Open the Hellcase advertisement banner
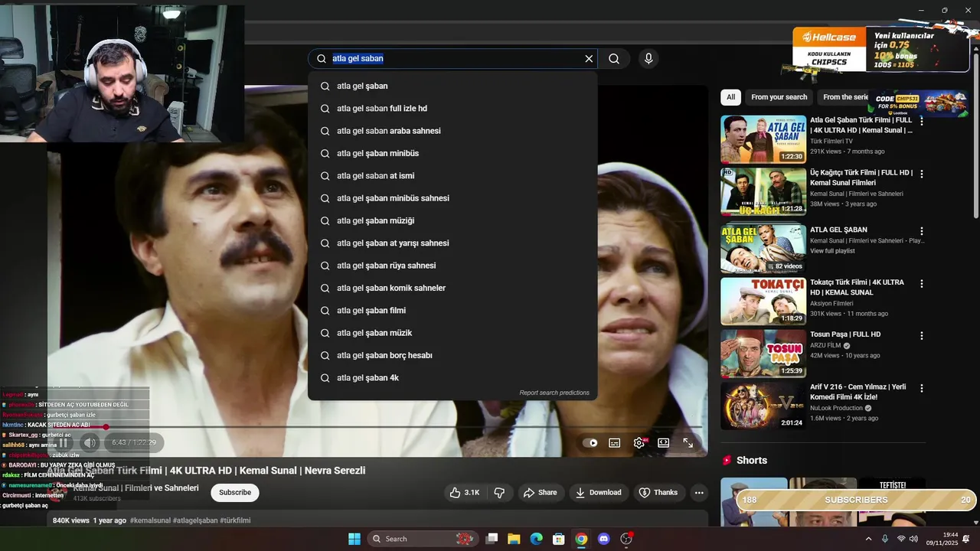This screenshot has width=980, height=551. (x=880, y=49)
